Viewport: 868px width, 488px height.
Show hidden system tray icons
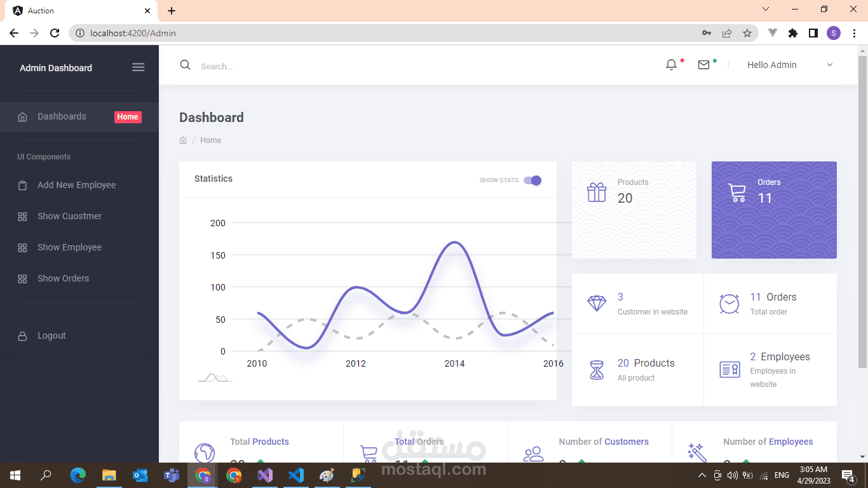pos(702,475)
